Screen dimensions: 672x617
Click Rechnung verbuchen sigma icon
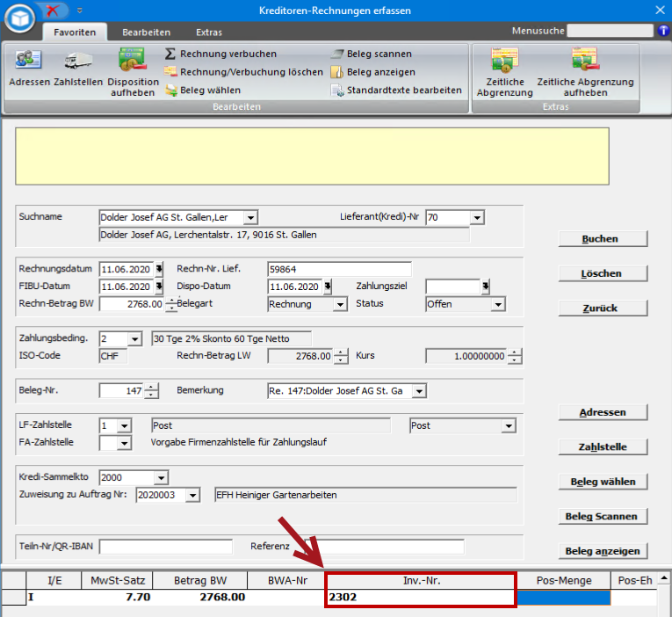click(x=170, y=54)
